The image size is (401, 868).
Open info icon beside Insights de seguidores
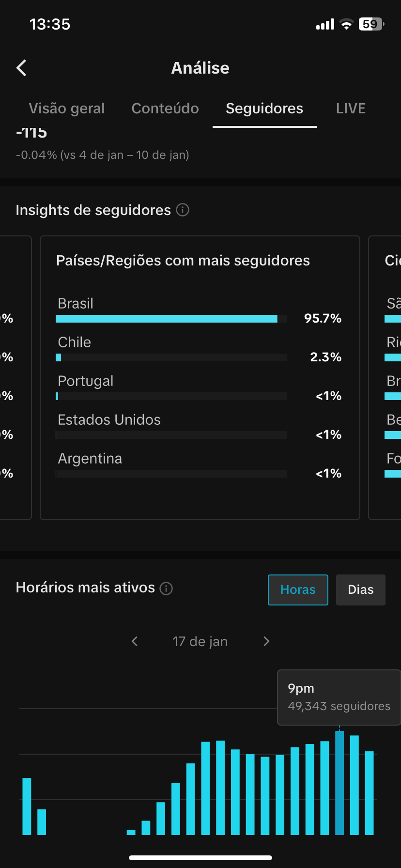[183, 210]
